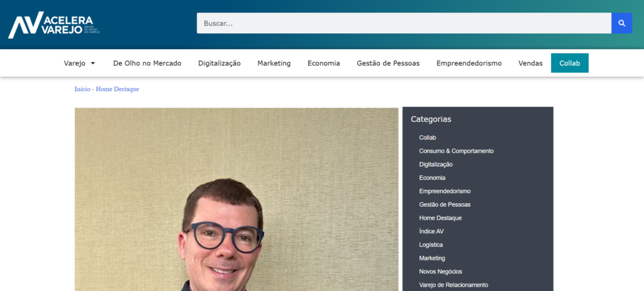
Task: Select Marketing in the top navigation
Action: tap(274, 63)
